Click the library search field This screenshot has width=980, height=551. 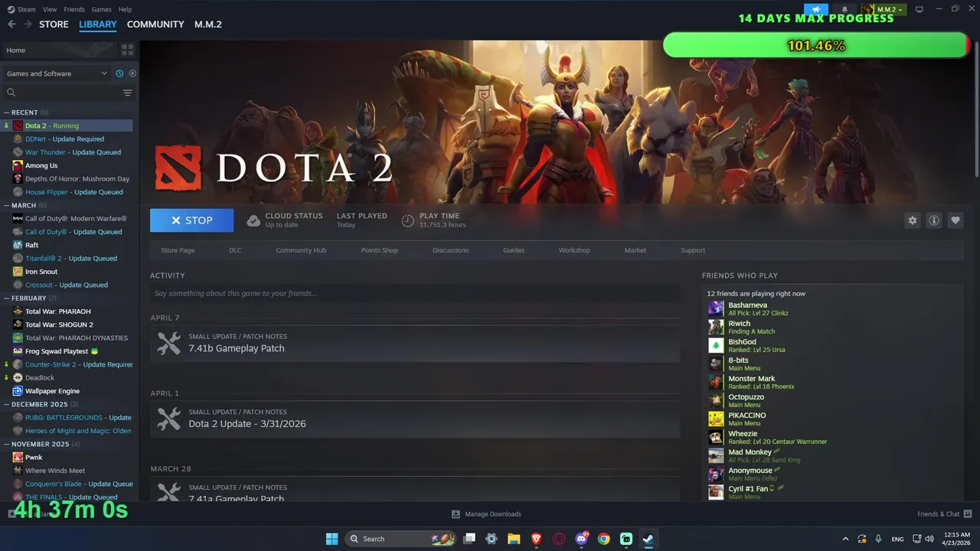pos(61,93)
